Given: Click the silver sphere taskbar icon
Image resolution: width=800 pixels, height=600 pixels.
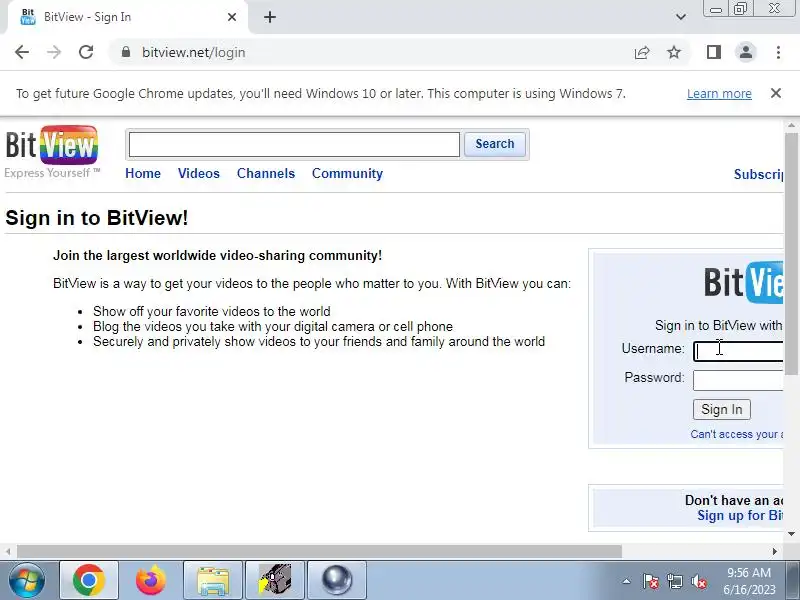Looking at the screenshot, I should pos(337,580).
